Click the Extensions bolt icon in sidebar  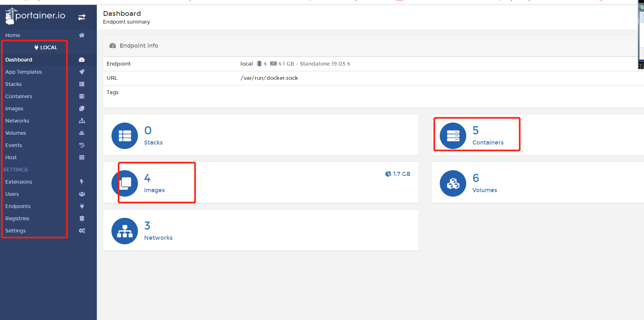[x=82, y=182]
